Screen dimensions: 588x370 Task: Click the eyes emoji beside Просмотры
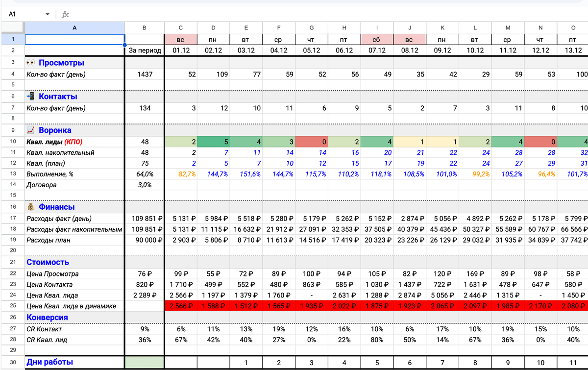(x=30, y=63)
